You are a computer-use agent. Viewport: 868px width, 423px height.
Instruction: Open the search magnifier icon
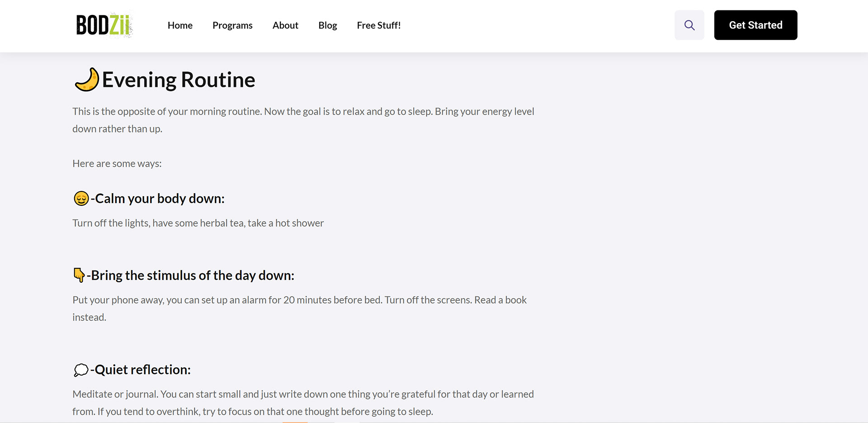tap(689, 25)
